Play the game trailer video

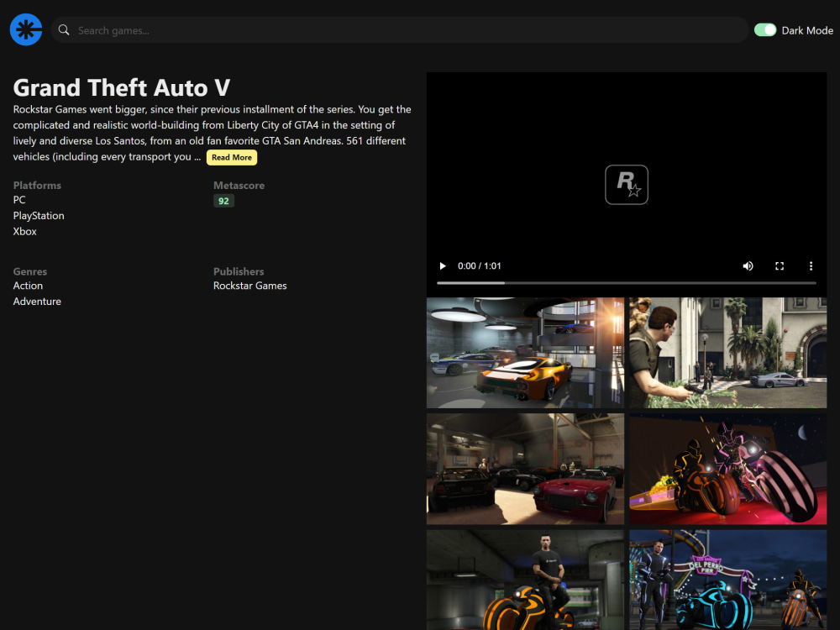pyautogui.click(x=443, y=265)
